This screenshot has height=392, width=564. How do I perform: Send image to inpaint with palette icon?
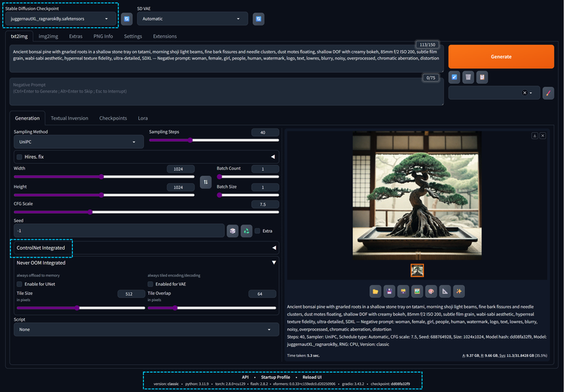[431, 291]
